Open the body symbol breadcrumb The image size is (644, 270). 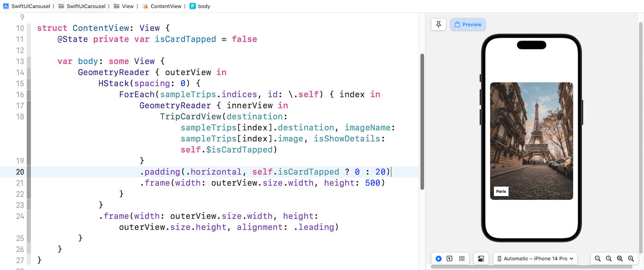click(204, 6)
